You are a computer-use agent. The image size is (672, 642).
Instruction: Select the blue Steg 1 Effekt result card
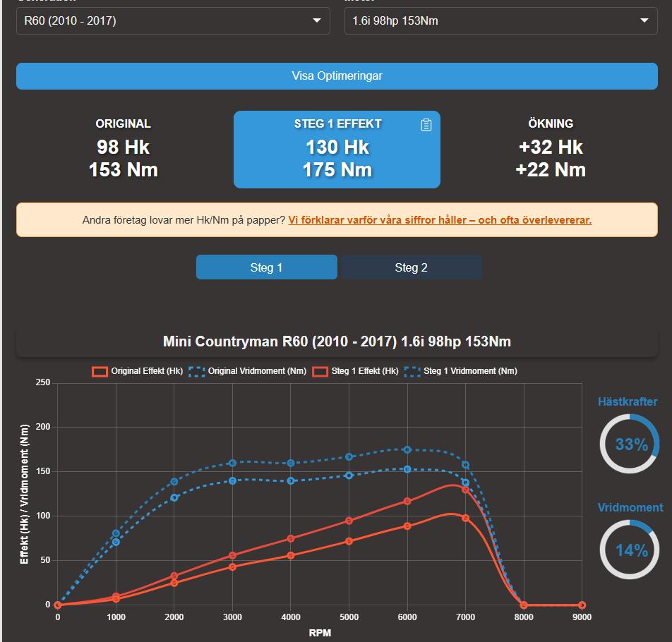pyautogui.click(x=337, y=150)
